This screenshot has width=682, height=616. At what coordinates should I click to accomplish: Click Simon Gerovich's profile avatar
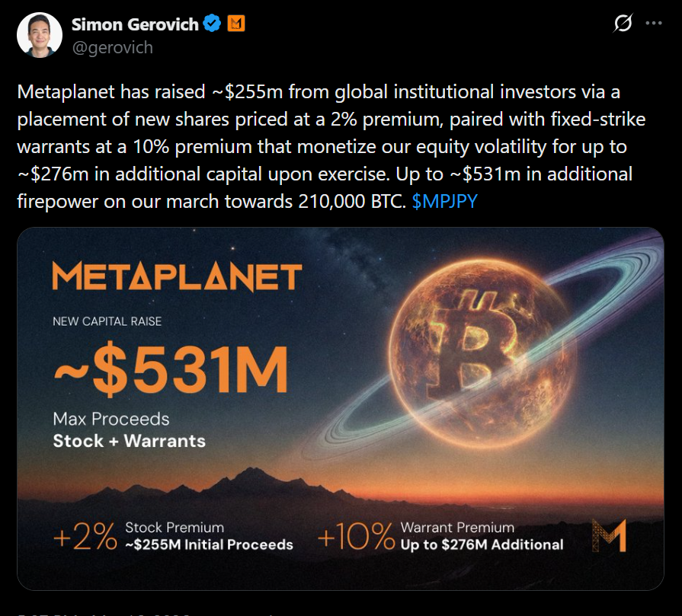[x=40, y=34]
